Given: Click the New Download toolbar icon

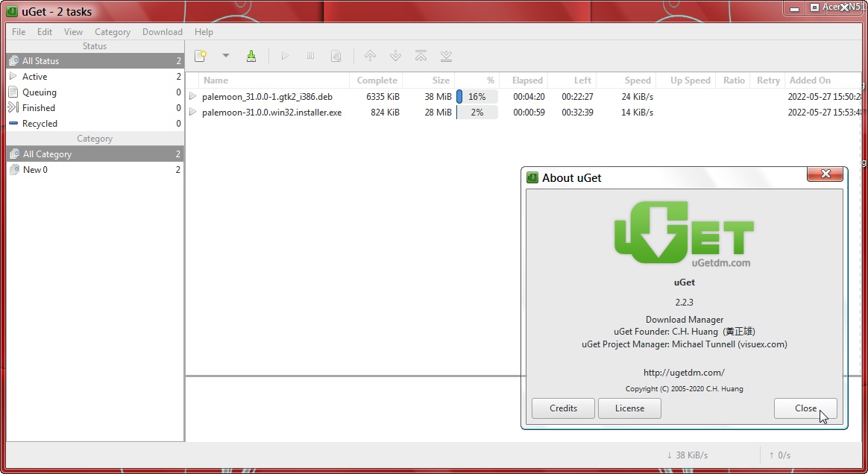Looking at the screenshot, I should coord(201,56).
